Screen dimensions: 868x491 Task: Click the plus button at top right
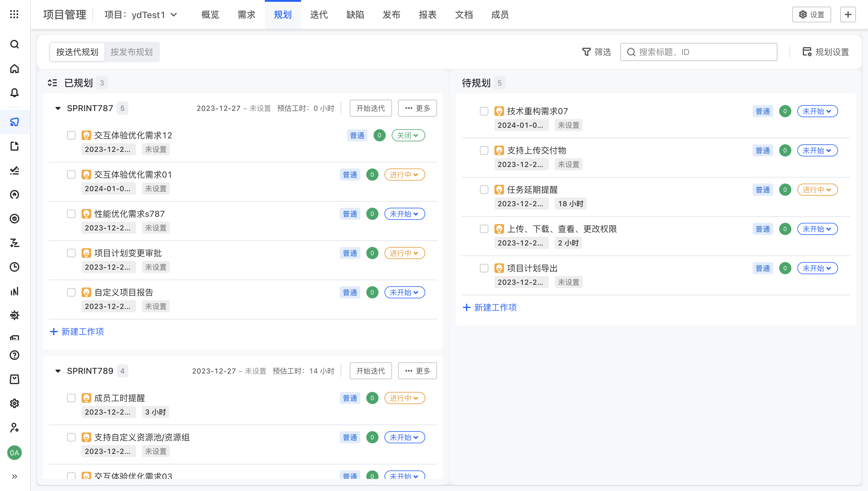[x=848, y=14]
